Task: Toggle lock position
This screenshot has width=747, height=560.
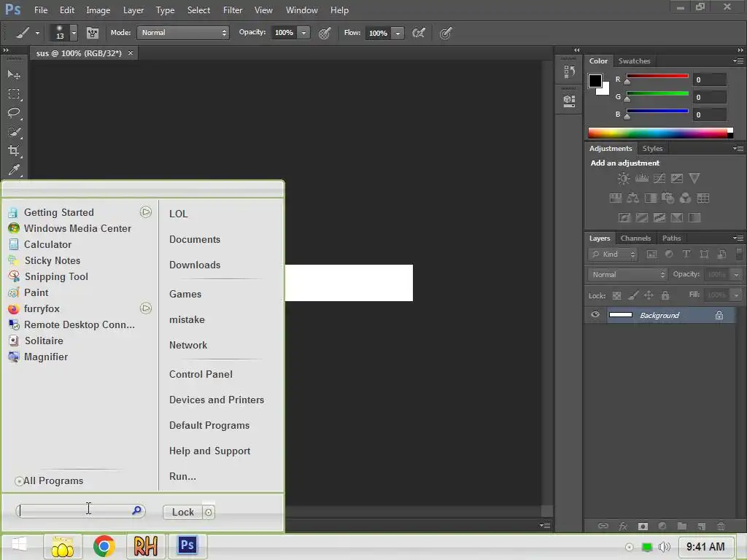Action: click(x=649, y=296)
